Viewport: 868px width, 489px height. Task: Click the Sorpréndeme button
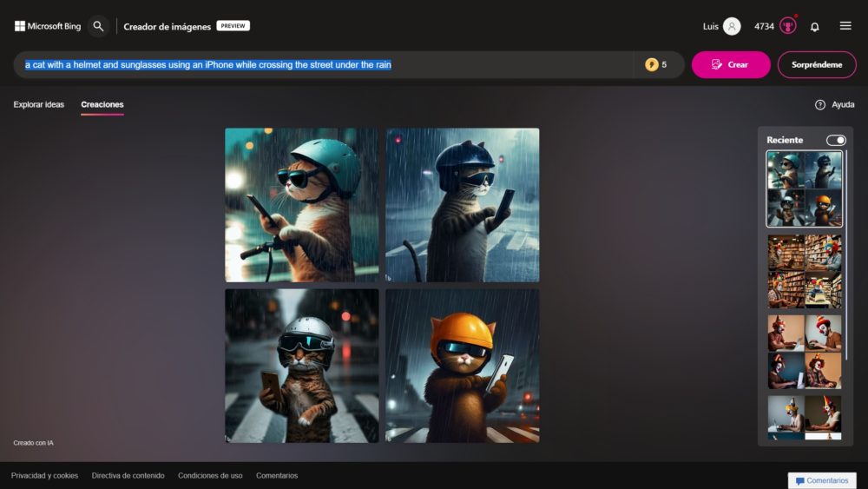[x=817, y=64]
